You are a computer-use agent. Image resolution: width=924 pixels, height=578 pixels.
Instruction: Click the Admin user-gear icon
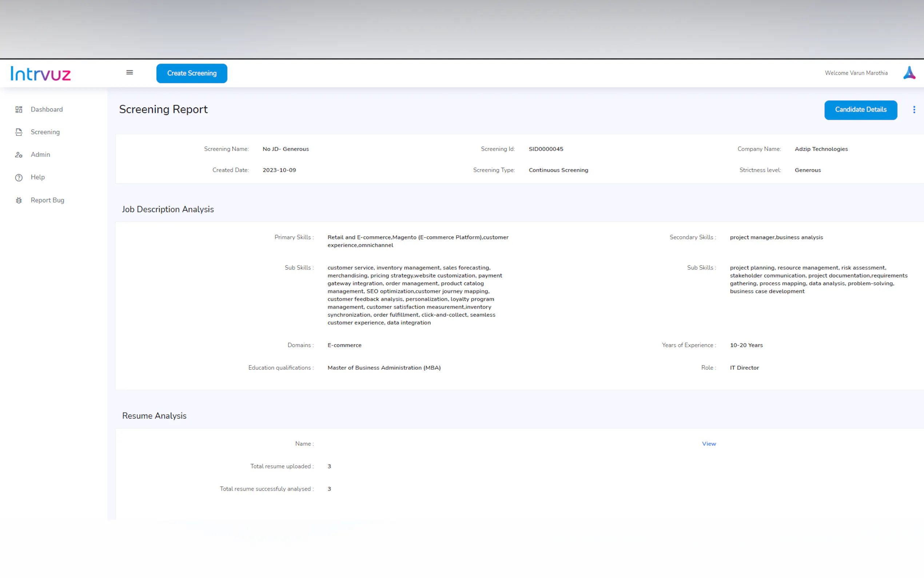[x=19, y=155]
